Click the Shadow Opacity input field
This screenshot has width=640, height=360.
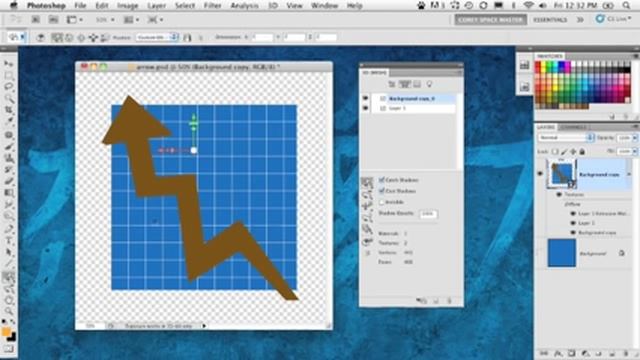pos(428,213)
